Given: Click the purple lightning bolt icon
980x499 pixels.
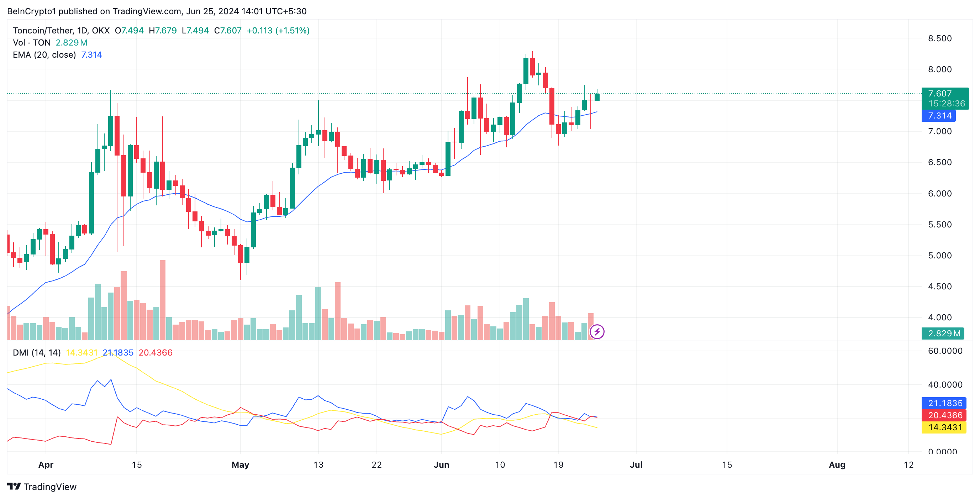Looking at the screenshot, I should point(596,331).
